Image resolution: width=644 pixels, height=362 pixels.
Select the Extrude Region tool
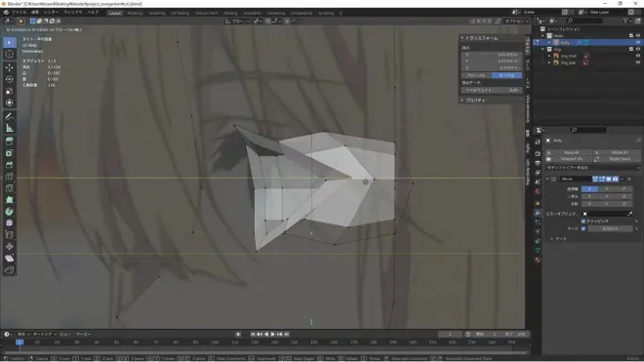coord(10,141)
